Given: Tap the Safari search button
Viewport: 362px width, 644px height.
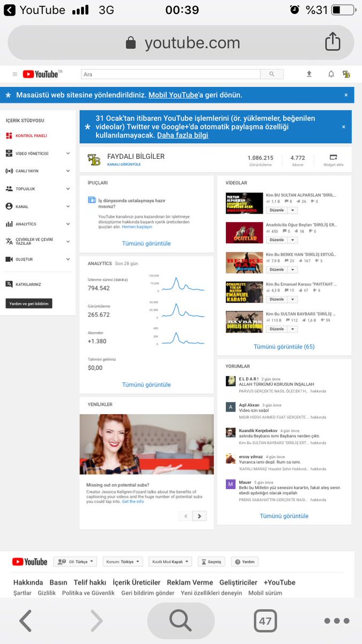Looking at the screenshot, I should click(181, 621).
